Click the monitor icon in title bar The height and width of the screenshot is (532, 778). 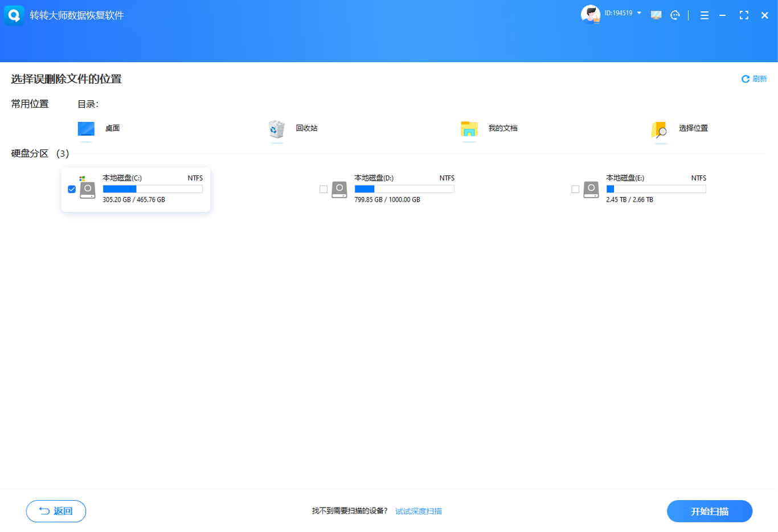656,15
